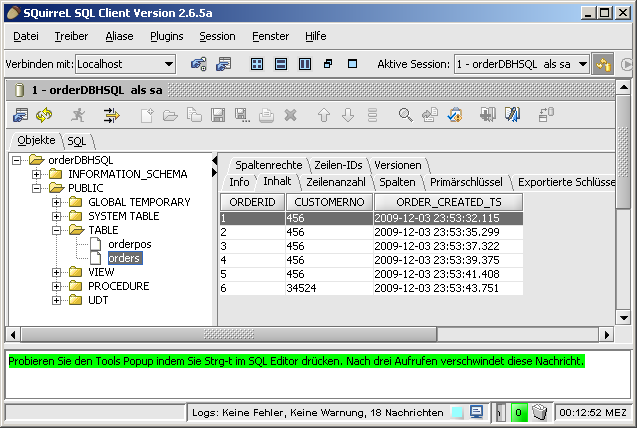Click the ORDER_CREATED_TS column header
The height and width of the screenshot is (428, 637).
448,202
